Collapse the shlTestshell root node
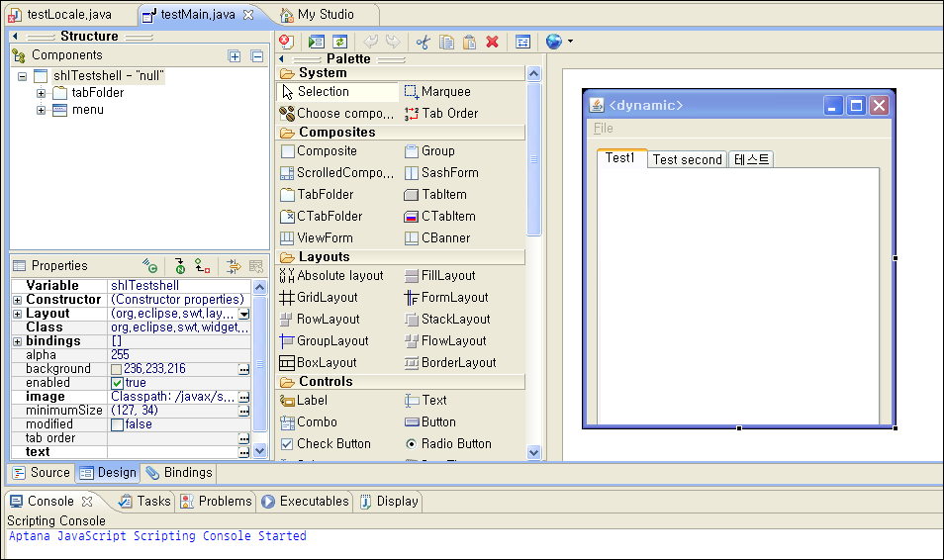The height and width of the screenshot is (560, 944). 23,76
